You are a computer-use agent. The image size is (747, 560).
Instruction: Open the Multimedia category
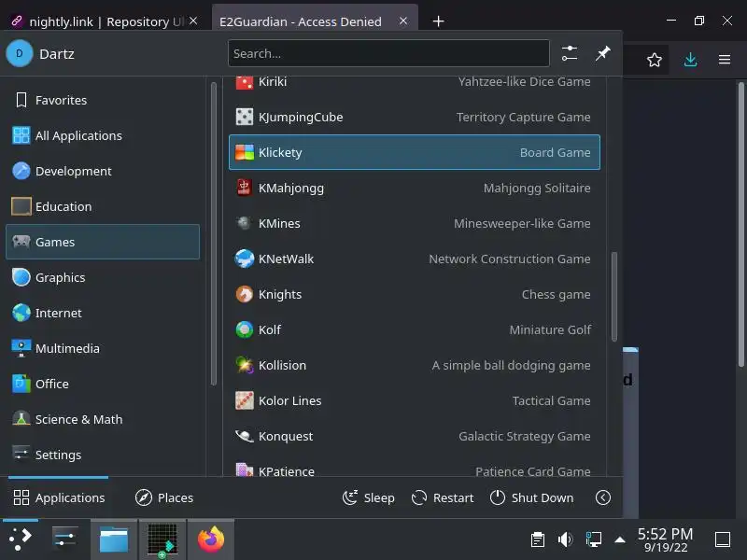pos(103,348)
